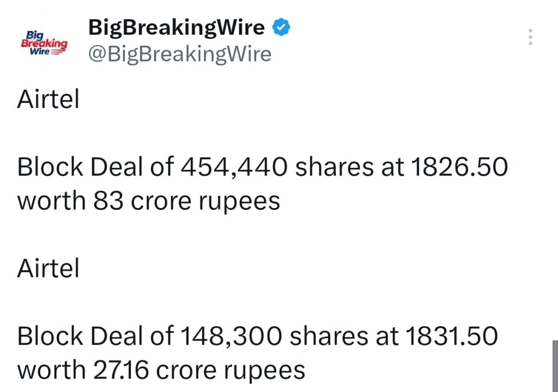
Task: Click the 83 crore rupees value
Action: click(147, 201)
